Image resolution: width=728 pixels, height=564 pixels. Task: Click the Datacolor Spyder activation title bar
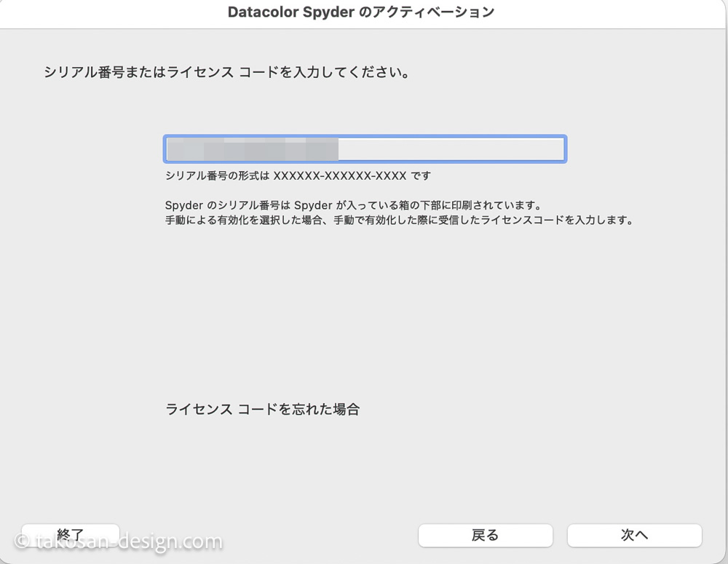tap(361, 12)
